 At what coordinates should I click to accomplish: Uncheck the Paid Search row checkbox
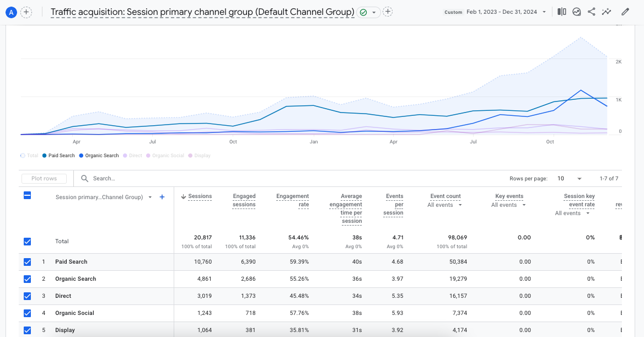[28, 262]
